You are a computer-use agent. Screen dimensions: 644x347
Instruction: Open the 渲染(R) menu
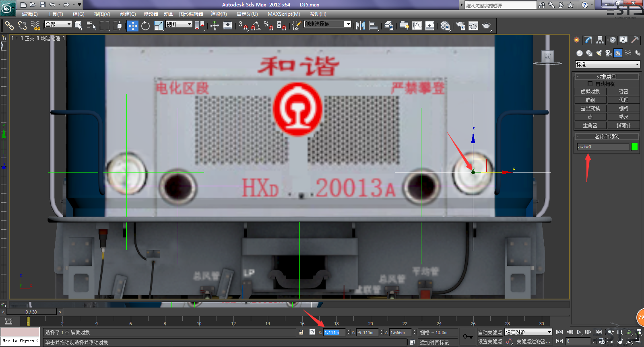pyautogui.click(x=219, y=14)
